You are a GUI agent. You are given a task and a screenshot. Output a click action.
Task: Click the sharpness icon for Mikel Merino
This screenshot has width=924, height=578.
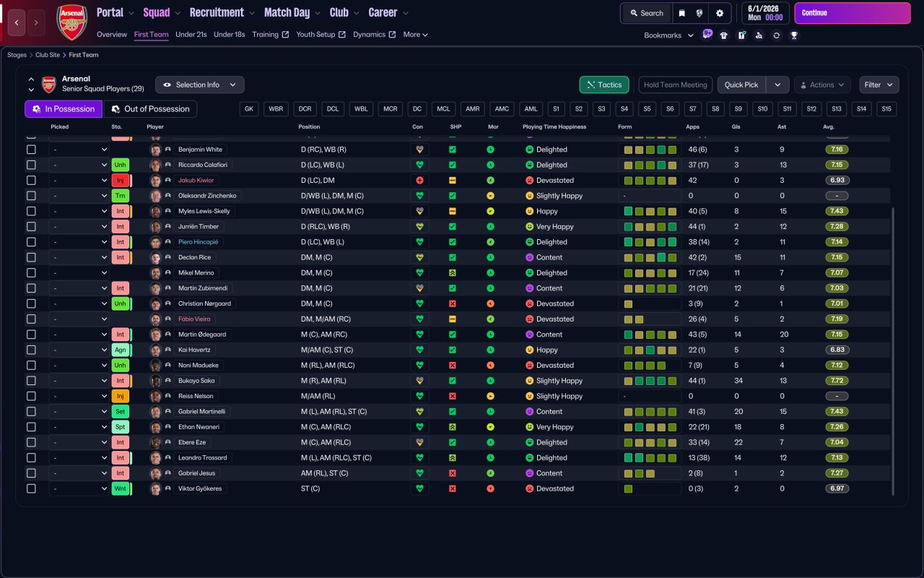tap(453, 273)
